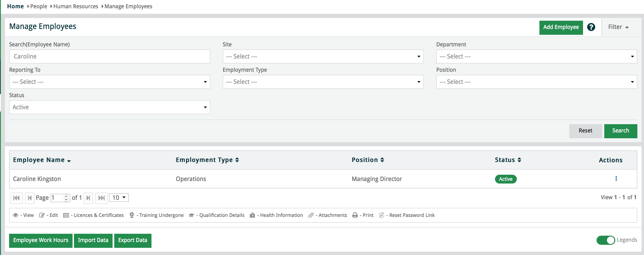This screenshot has width=644, height=255.
Task: Open the Site dropdown
Action: 323,57
